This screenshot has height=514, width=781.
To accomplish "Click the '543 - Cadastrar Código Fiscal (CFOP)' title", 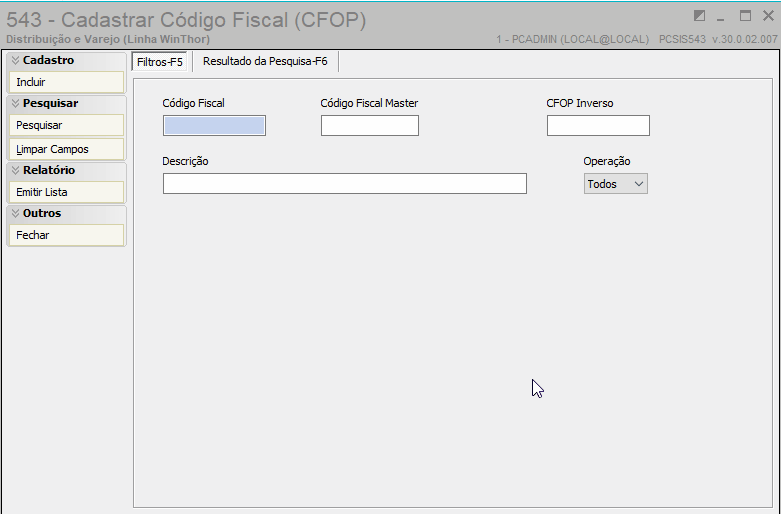I will point(186,20).
